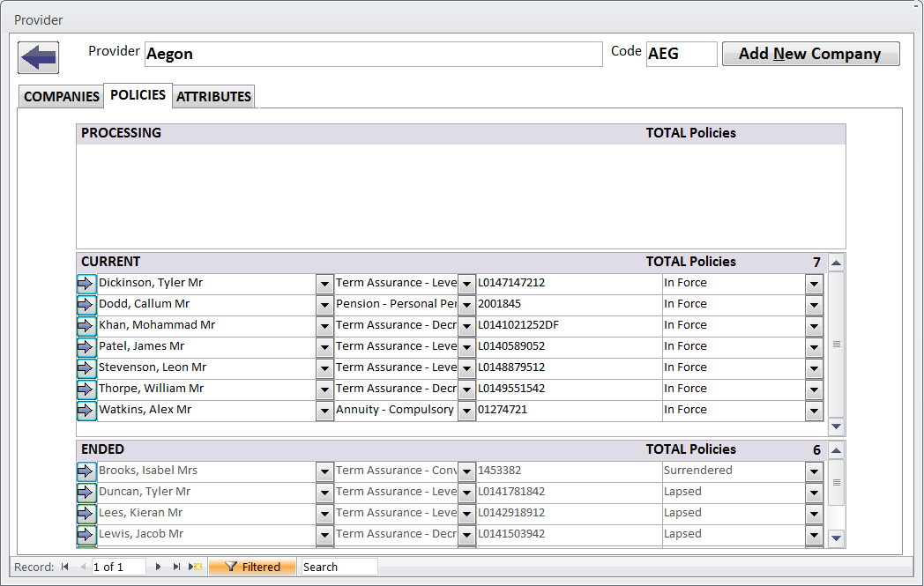Screen dimensions: 924x586
Task: Open Dickinson, Tyler Mr policy arrow icon
Action: click(x=86, y=284)
